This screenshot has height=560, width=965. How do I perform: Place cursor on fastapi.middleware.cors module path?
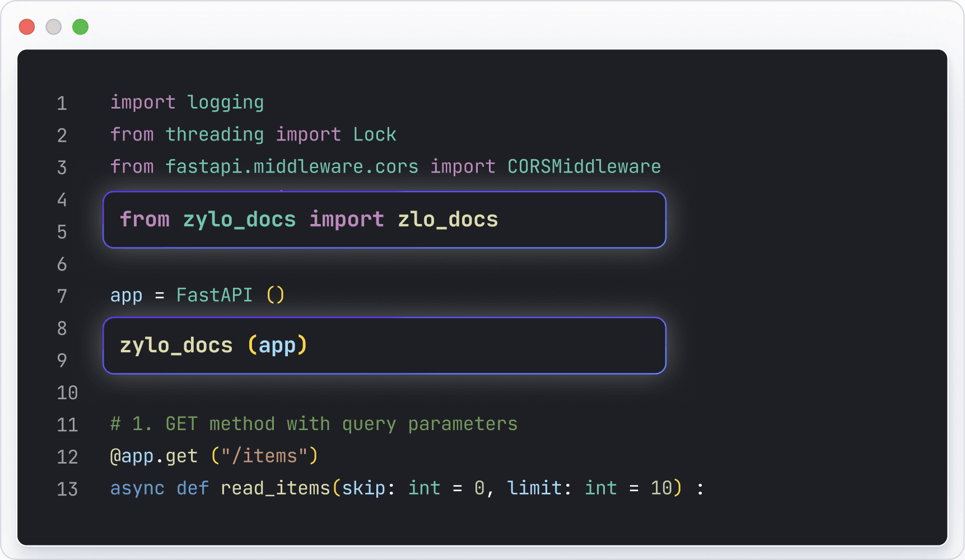point(291,167)
